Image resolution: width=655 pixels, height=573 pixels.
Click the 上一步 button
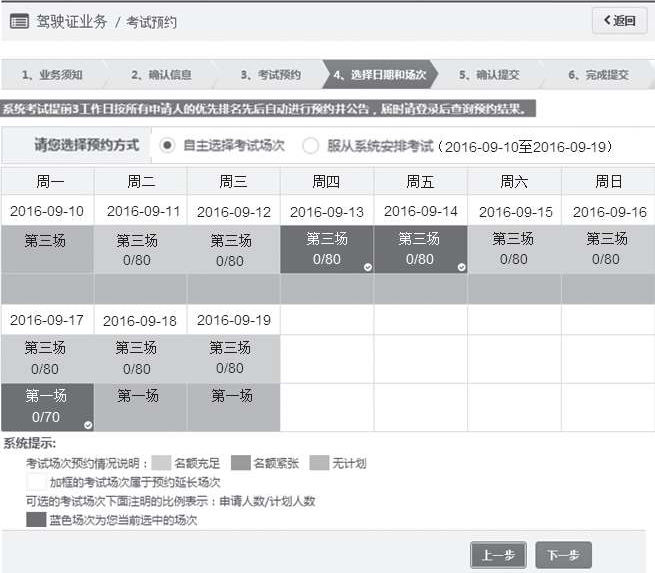[x=498, y=555]
